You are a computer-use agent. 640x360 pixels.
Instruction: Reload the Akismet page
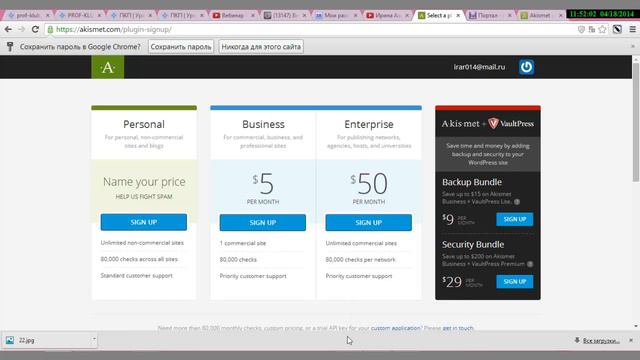click(x=35, y=29)
